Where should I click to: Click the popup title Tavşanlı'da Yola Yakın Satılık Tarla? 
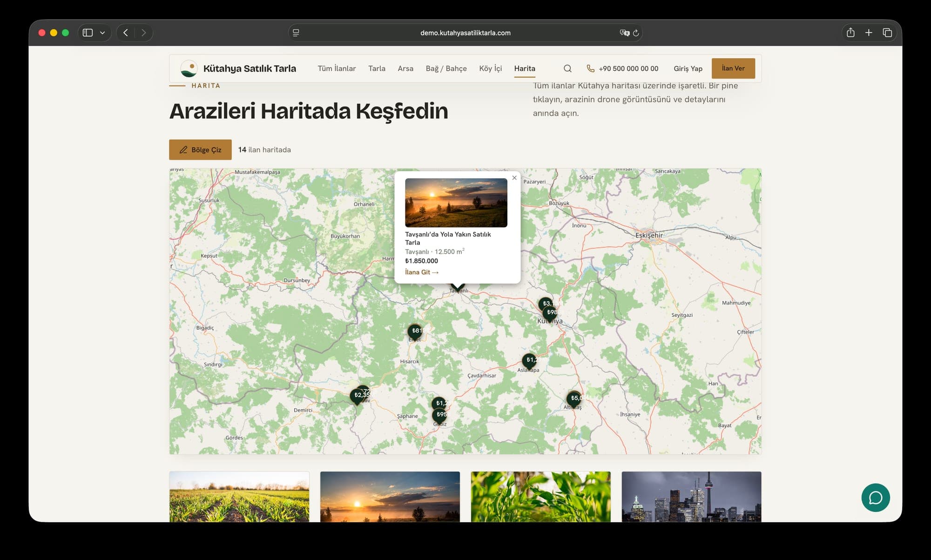pyautogui.click(x=448, y=238)
